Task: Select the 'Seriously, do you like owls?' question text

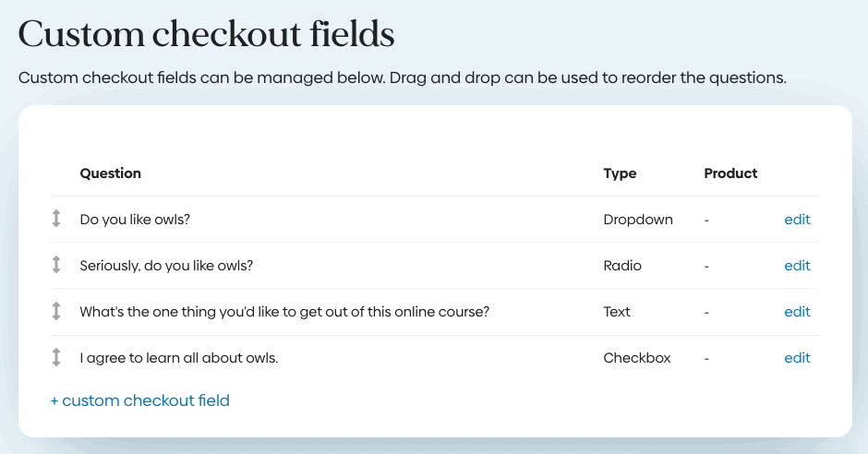Action: pos(166,266)
